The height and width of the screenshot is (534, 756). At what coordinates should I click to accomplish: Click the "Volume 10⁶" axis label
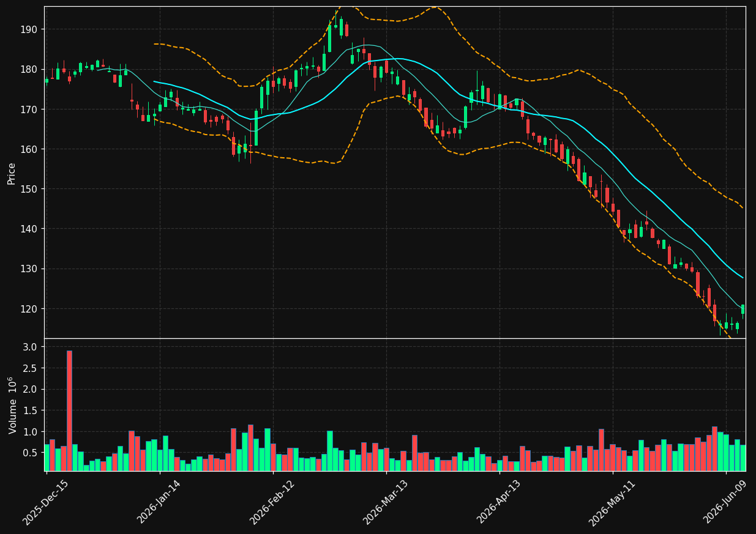[12, 406]
